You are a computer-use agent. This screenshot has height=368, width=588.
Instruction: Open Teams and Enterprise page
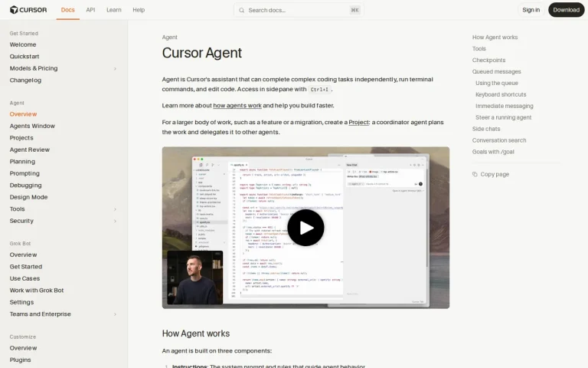(40, 314)
